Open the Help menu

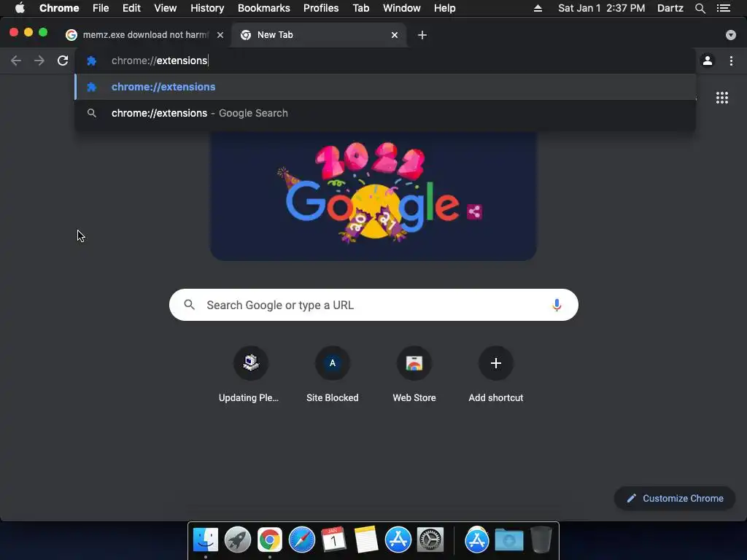pos(444,8)
